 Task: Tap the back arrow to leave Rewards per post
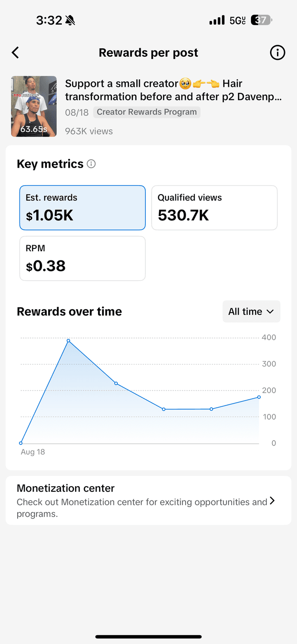(x=15, y=52)
